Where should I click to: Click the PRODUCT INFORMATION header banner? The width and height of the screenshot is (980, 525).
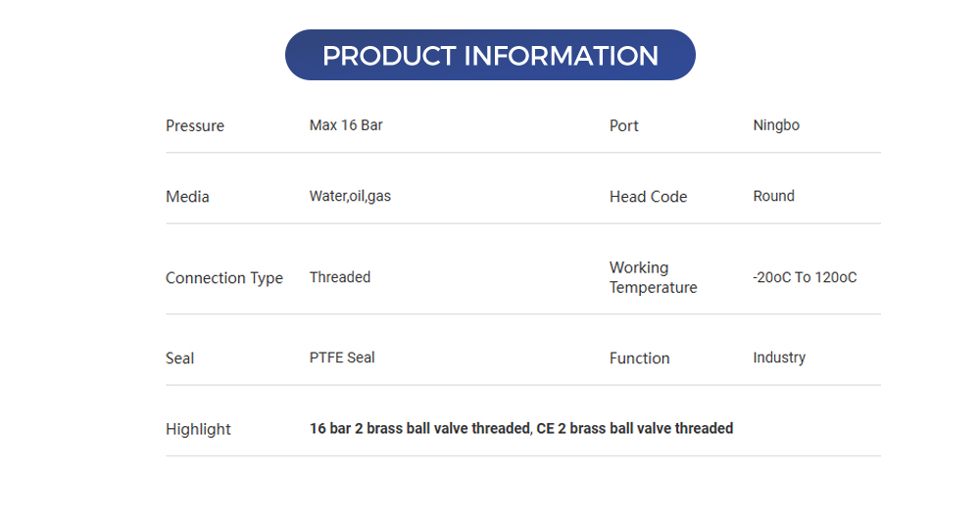pos(490,55)
